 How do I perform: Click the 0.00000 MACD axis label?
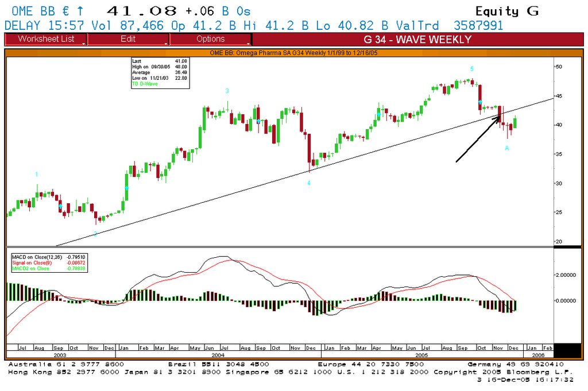coord(566,301)
